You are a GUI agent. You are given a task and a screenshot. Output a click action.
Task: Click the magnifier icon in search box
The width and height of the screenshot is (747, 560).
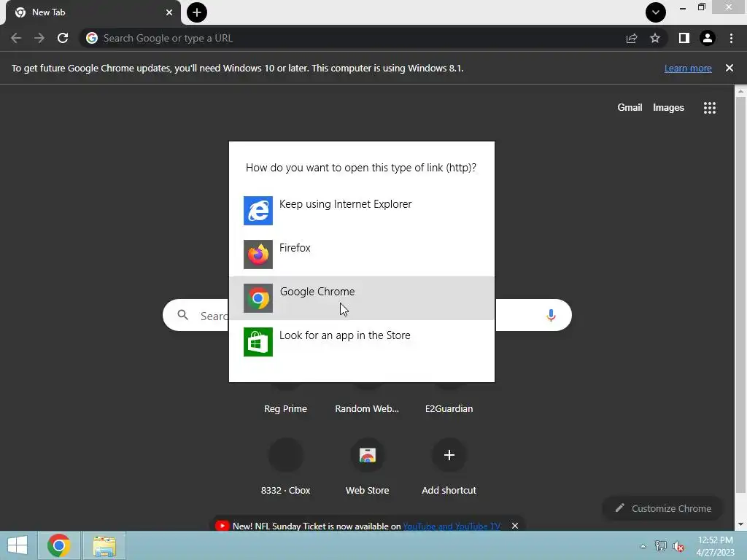click(x=183, y=315)
